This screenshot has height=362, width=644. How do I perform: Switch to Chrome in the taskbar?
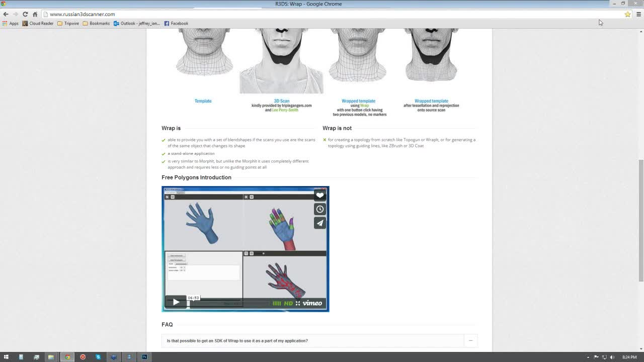click(x=67, y=357)
